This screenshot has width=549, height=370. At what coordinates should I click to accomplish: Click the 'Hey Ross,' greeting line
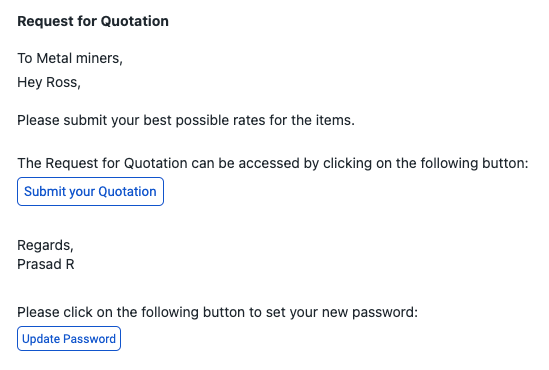tap(49, 83)
